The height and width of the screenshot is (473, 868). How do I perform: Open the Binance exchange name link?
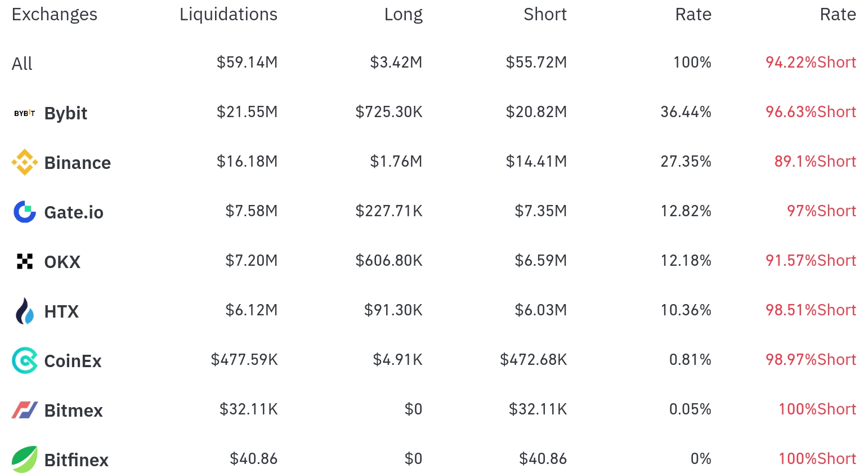click(x=78, y=163)
